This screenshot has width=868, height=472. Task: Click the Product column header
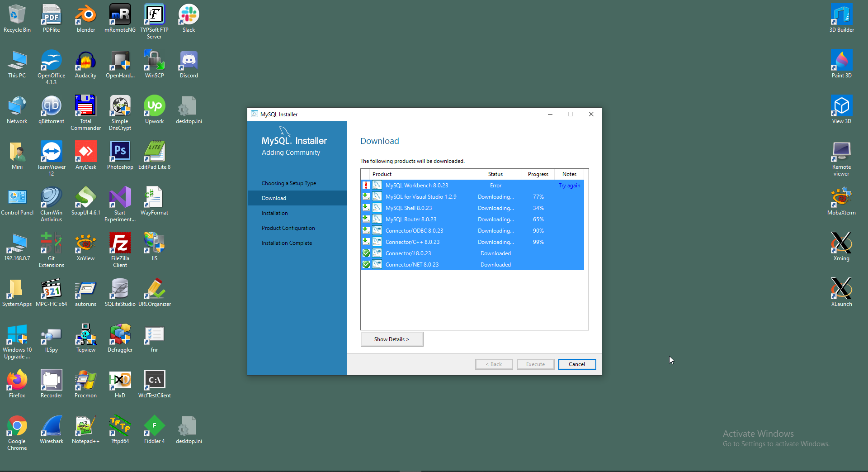coord(420,174)
